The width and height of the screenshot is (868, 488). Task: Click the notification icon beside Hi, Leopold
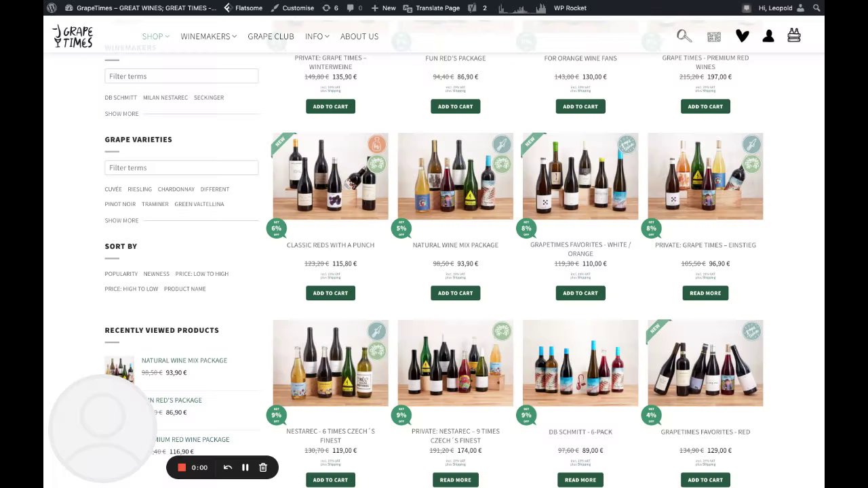pyautogui.click(x=747, y=8)
